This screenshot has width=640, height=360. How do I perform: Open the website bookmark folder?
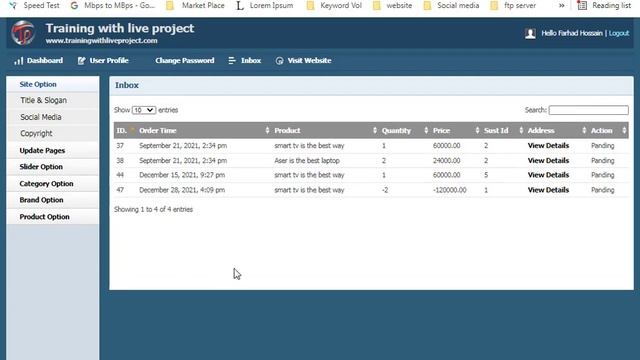point(377,6)
